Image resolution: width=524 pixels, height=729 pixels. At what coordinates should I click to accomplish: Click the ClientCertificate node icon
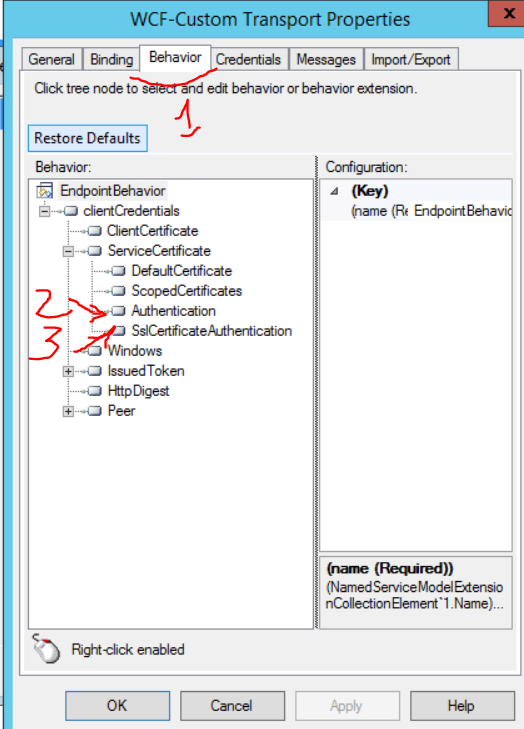click(x=94, y=231)
